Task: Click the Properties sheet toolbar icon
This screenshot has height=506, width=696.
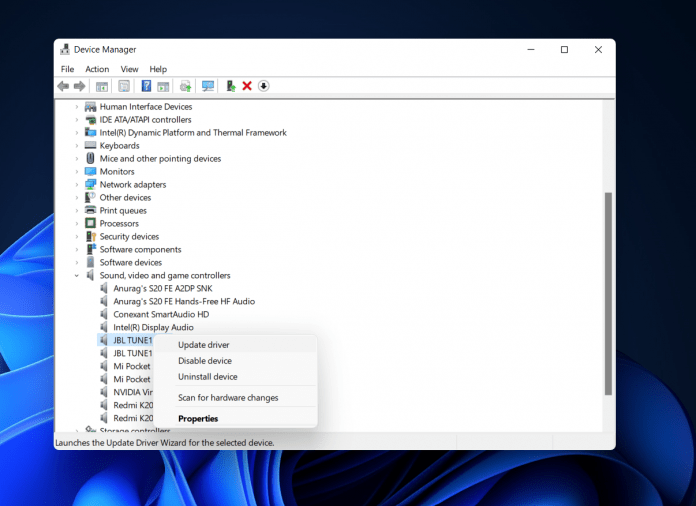Action: pos(124,86)
